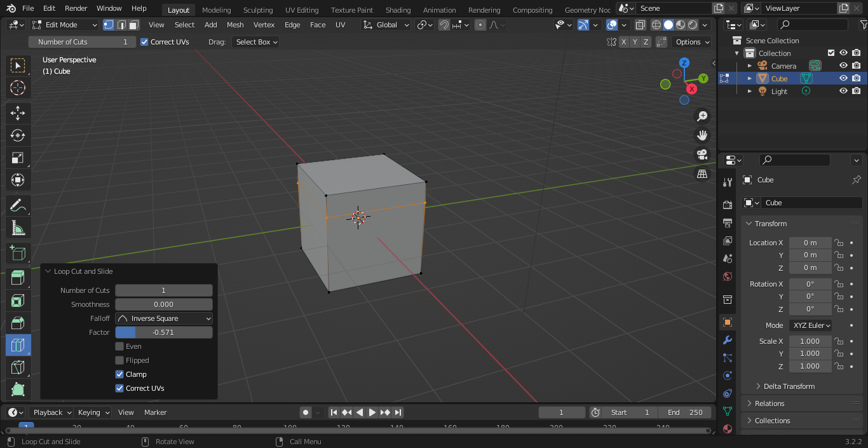Open the Render properties tab icon
This screenshot has height=448, width=868.
pyautogui.click(x=728, y=205)
